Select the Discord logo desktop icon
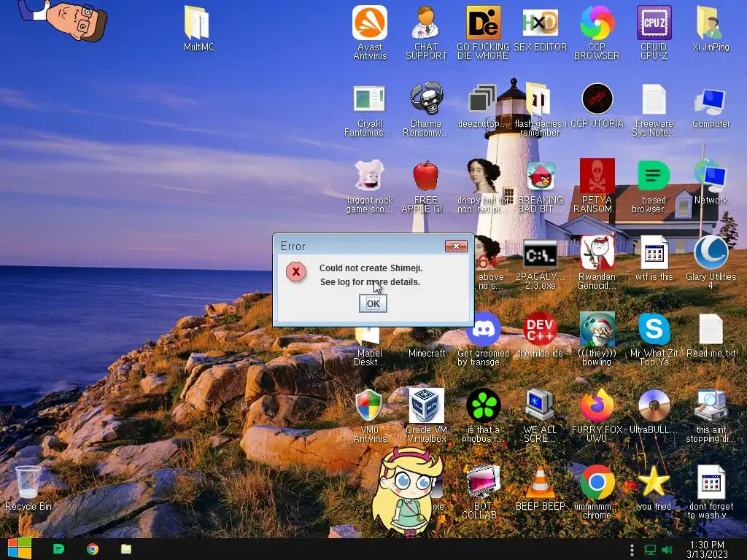Screen dimensions: 747x560 tap(484, 330)
